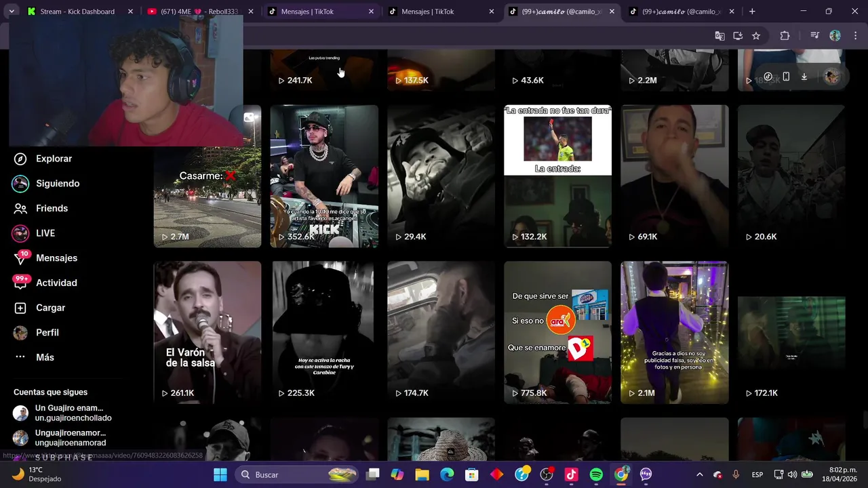Switch to the (671) 4ME YouTube tab

point(201,12)
